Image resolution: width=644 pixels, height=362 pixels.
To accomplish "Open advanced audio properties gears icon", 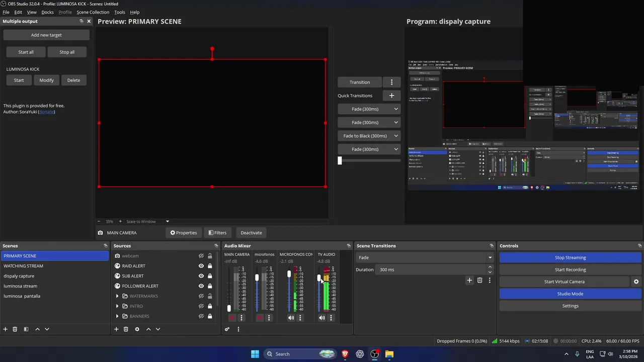I will [x=227, y=329].
